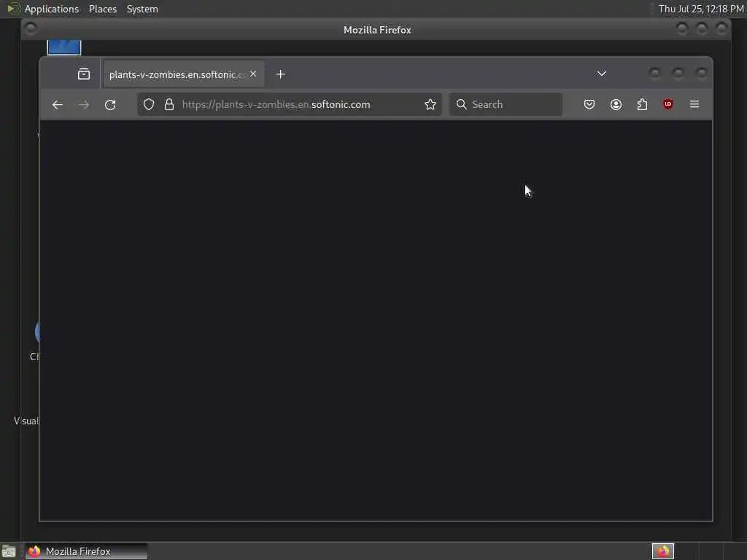Close the plants-v-zombies softonic tab
747x560 pixels.
click(253, 74)
